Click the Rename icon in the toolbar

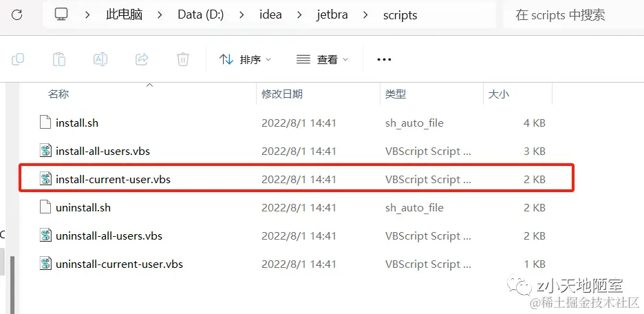tap(100, 59)
